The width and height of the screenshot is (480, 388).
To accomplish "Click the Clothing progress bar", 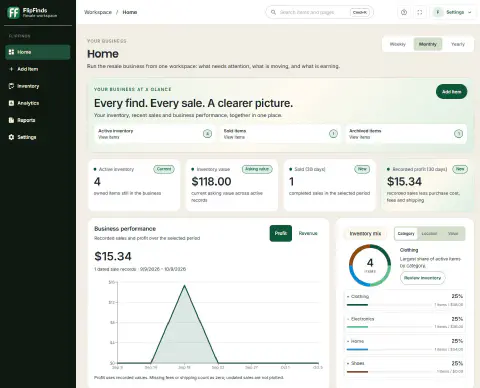I will point(389,305).
